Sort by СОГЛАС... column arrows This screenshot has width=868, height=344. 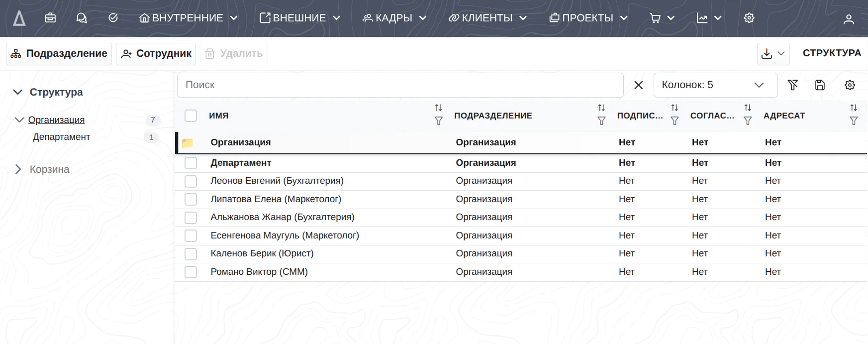pos(748,108)
